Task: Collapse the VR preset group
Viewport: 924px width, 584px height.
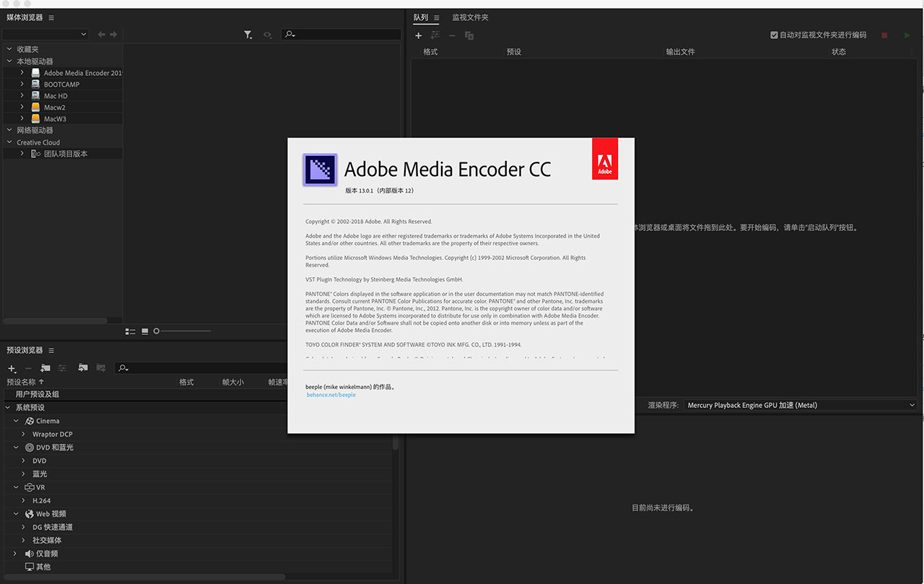Action: tap(16, 487)
